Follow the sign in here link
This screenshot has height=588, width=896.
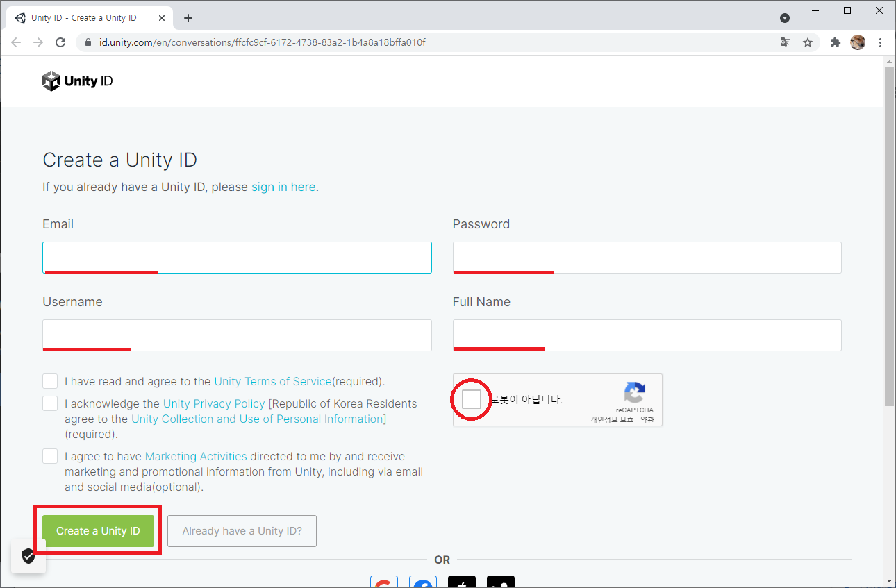click(283, 187)
